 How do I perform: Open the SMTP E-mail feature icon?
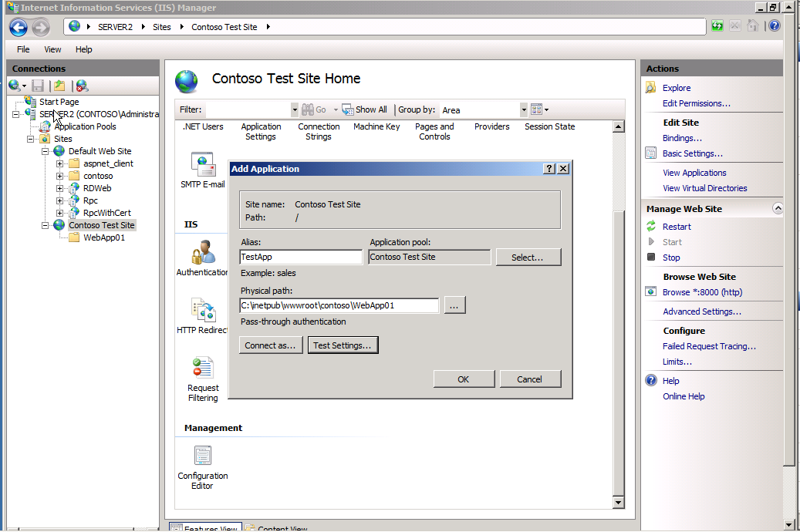point(203,164)
